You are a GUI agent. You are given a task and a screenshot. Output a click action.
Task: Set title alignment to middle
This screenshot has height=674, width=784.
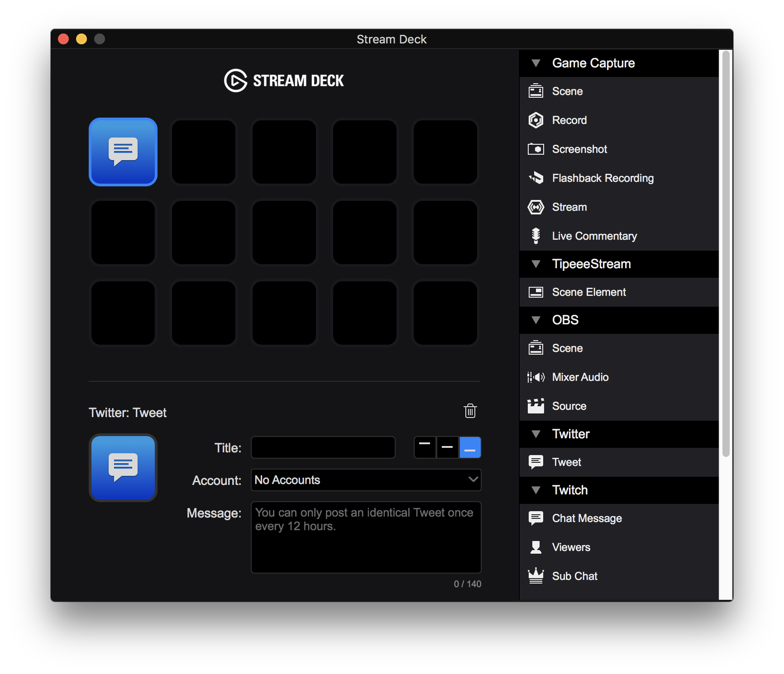447,447
